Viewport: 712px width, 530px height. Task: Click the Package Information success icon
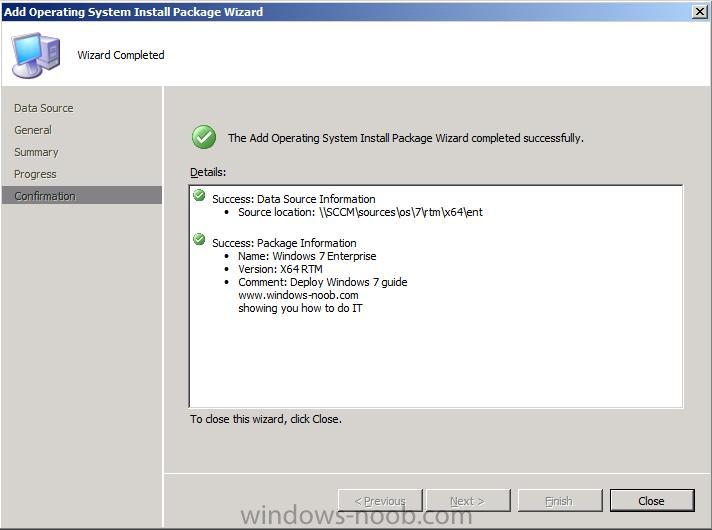coord(199,239)
